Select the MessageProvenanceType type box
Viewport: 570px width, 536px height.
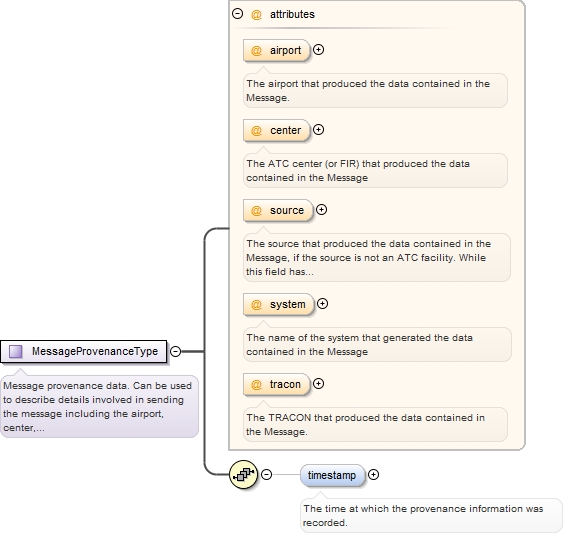coord(84,352)
